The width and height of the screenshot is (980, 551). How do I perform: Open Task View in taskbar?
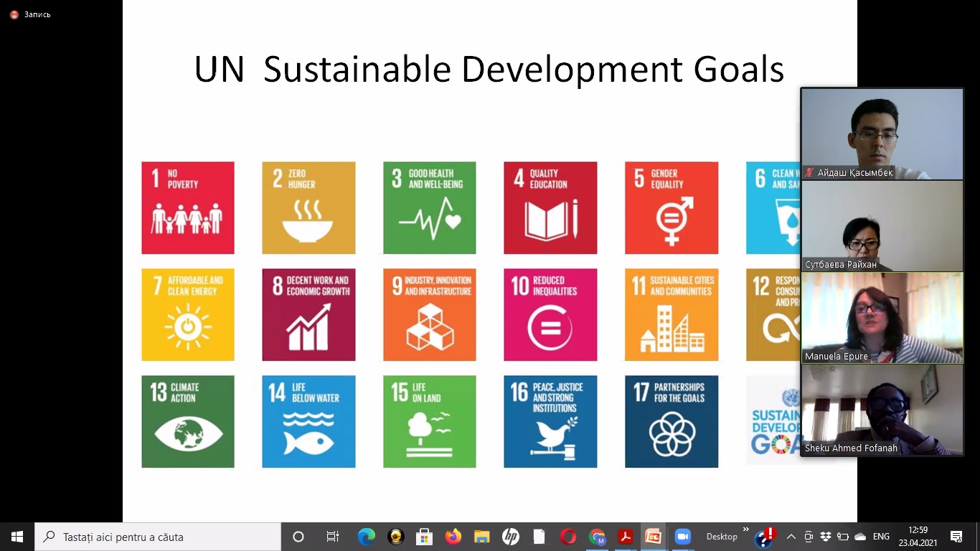(x=333, y=537)
